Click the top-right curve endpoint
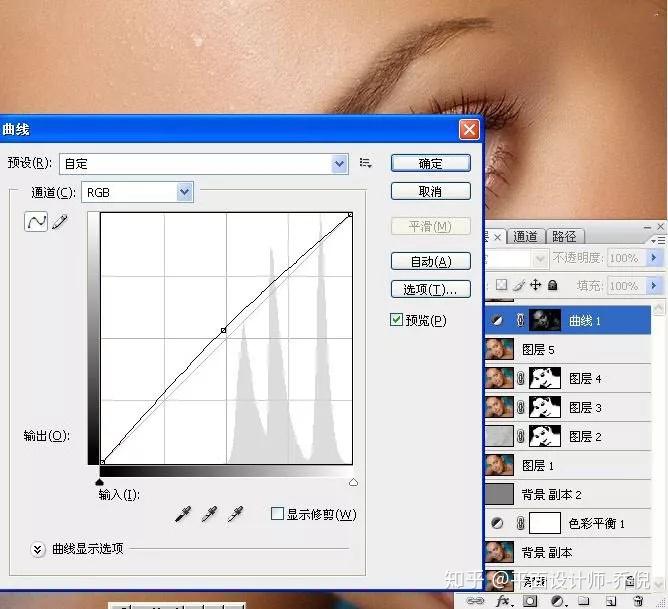Screen dimensions: 668x609 point(350,215)
